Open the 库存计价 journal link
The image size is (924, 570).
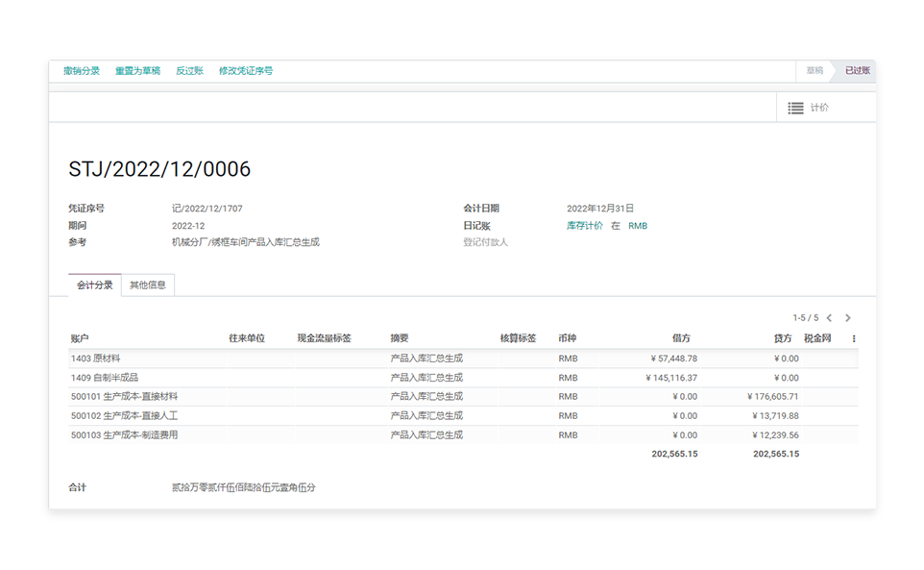[585, 226]
